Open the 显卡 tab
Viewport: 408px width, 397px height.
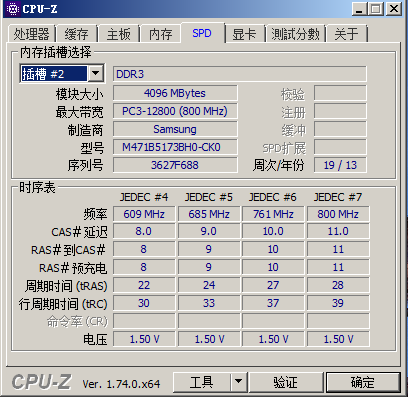click(244, 34)
